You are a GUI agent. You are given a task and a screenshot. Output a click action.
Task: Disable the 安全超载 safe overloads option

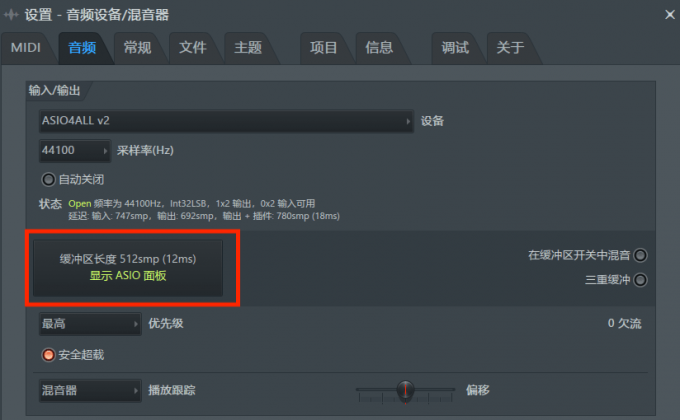pos(48,355)
